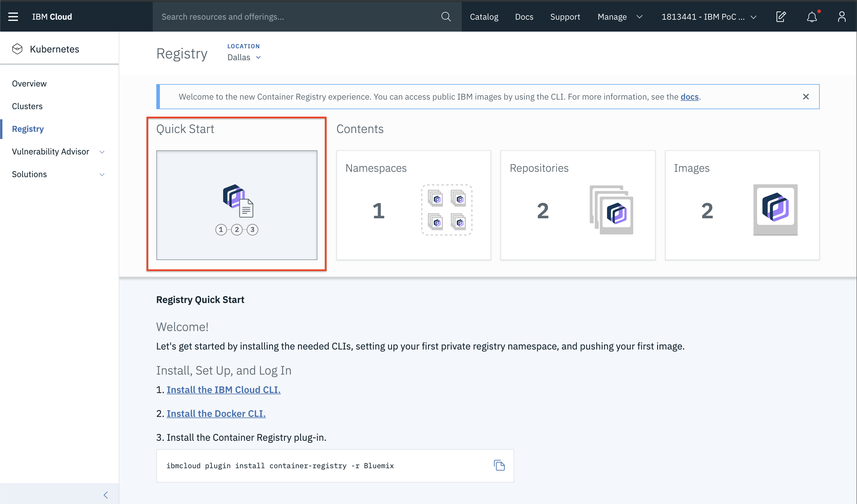Click the Namespaces stacked-boxes icon
This screenshot has height=504, width=857.
coord(447,210)
